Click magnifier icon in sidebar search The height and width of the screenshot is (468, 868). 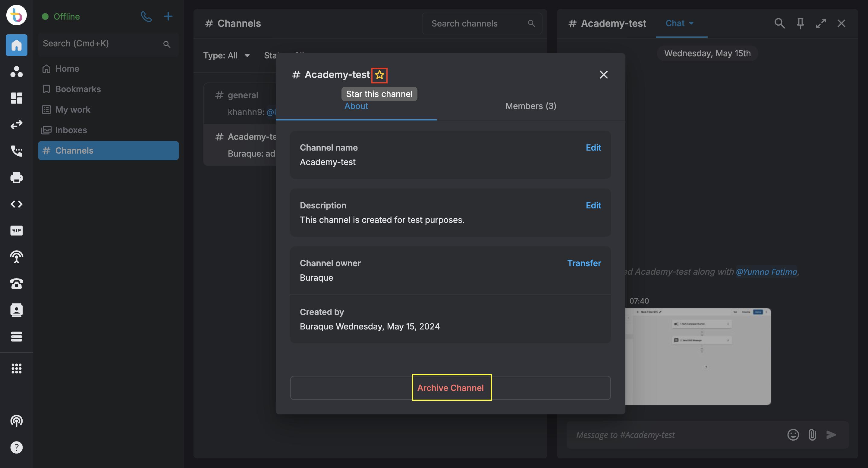(x=166, y=44)
